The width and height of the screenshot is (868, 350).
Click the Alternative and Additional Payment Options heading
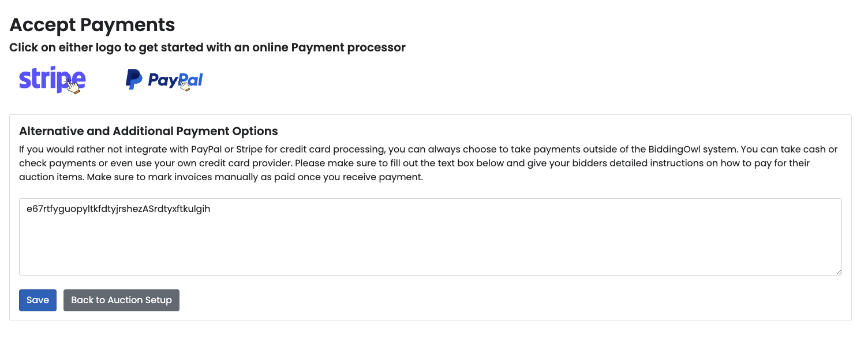pos(148,131)
